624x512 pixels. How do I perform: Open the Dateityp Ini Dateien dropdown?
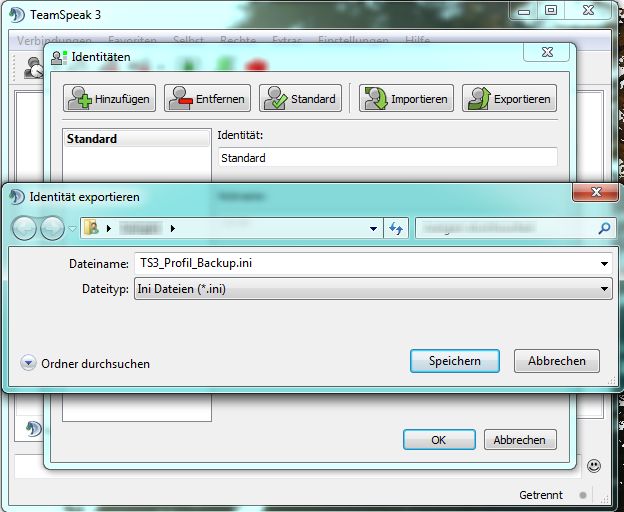[373, 289]
